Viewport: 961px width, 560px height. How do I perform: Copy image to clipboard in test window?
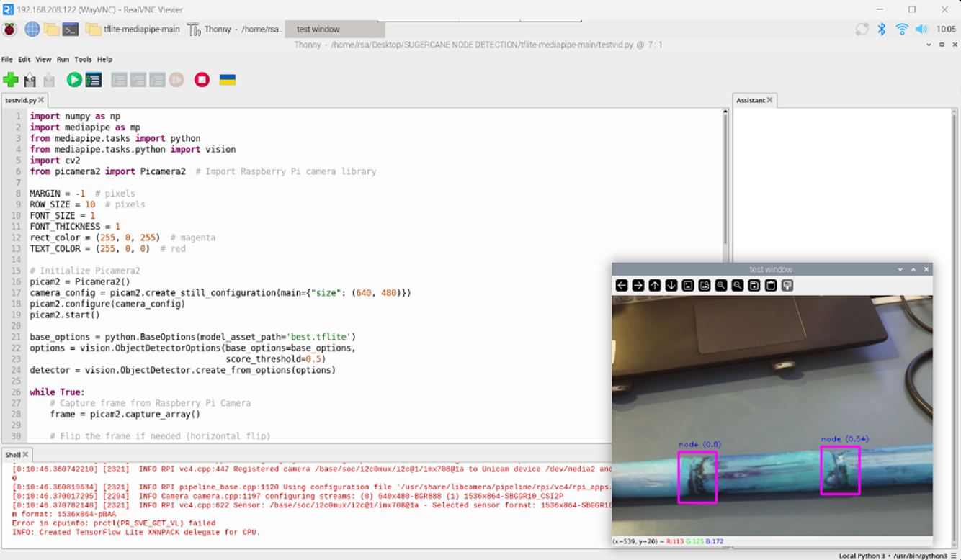771,286
